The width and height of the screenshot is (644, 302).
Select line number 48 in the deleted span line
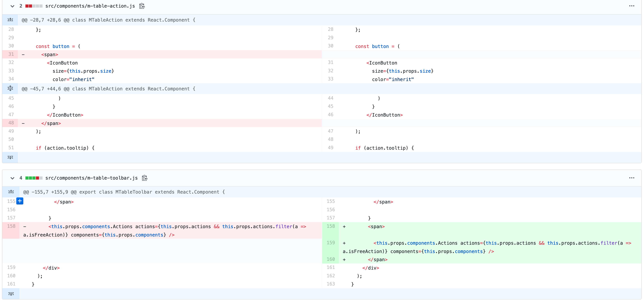click(x=11, y=123)
